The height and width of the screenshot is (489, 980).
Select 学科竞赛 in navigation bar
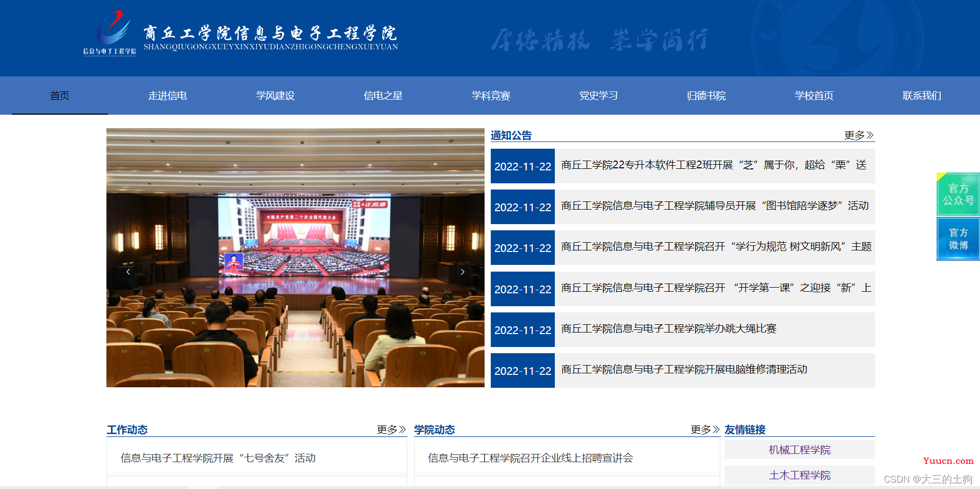click(491, 96)
